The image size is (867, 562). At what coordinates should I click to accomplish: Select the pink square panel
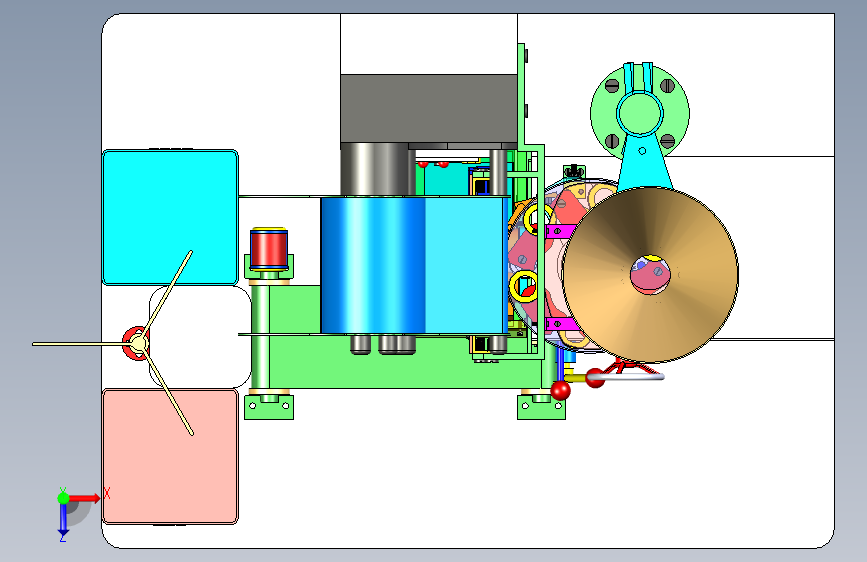coord(170,456)
